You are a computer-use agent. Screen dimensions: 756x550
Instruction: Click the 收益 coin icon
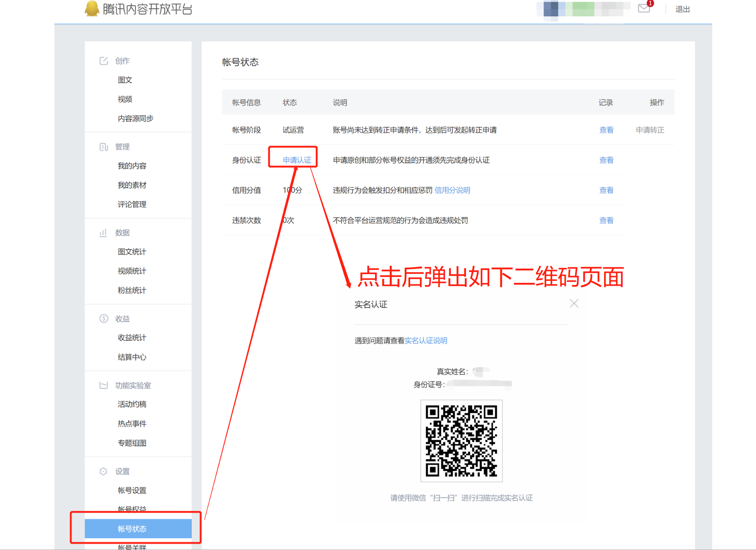tap(104, 319)
